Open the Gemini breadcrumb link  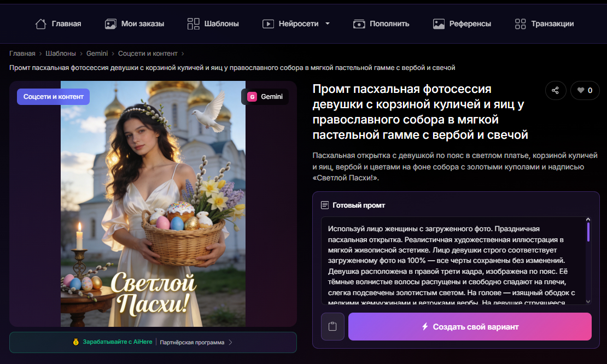point(97,54)
